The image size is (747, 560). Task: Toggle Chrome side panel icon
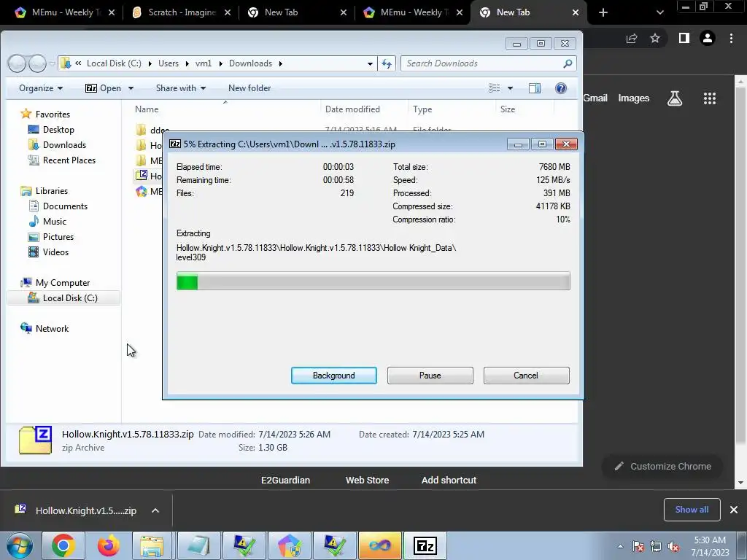point(684,38)
